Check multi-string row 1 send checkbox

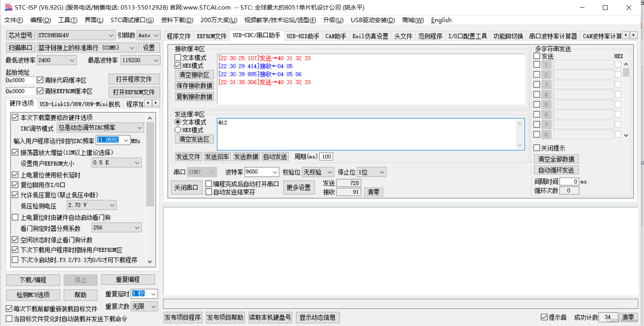click(x=537, y=64)
